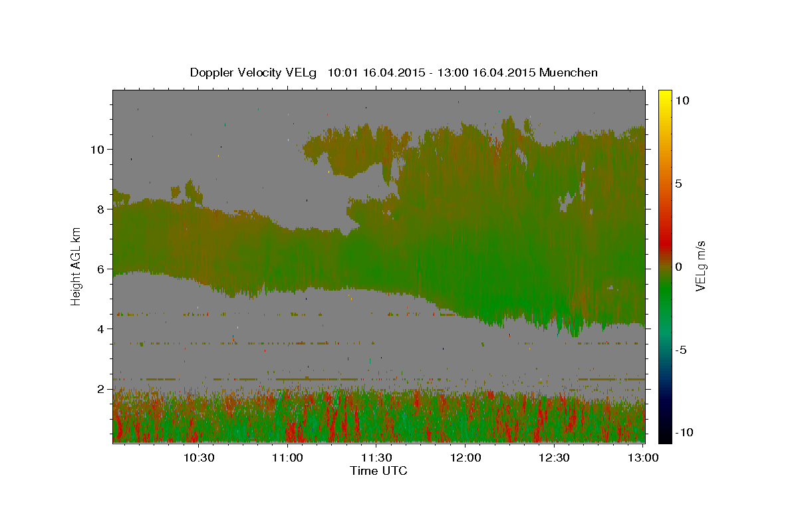Click the colorbar tick label -5
The height and width of the screenshot is (532, 798).
pos(681,350)
